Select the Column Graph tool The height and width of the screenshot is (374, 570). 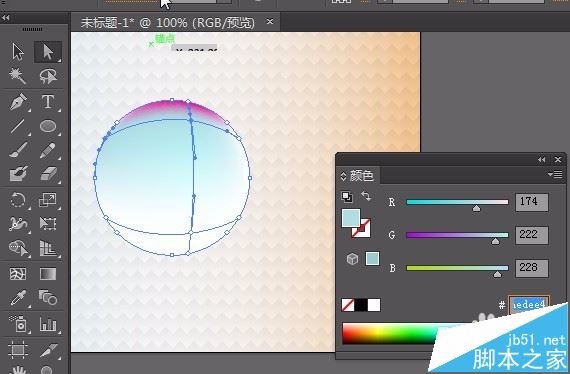[48, 323]
